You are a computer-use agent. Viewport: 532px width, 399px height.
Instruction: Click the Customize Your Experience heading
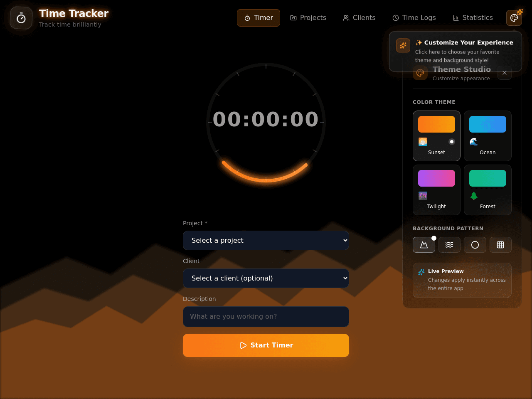click(464, 42)
